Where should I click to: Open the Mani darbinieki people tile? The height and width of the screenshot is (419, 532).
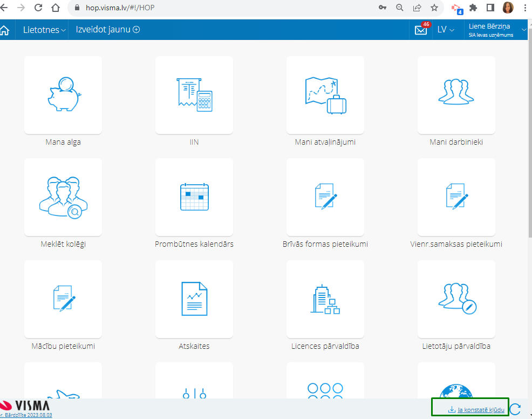456,95
